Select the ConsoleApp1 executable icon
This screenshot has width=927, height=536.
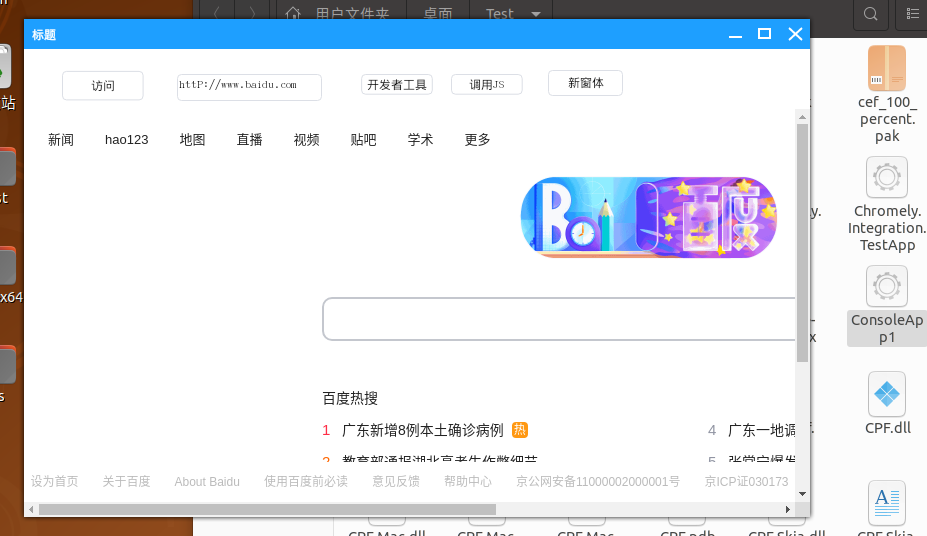[x=886, y=287]
